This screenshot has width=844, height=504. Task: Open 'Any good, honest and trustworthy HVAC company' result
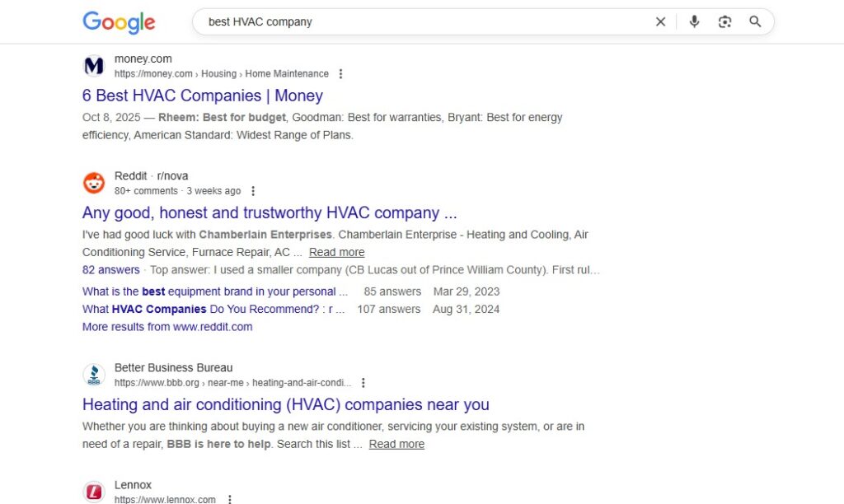point(270,213)
